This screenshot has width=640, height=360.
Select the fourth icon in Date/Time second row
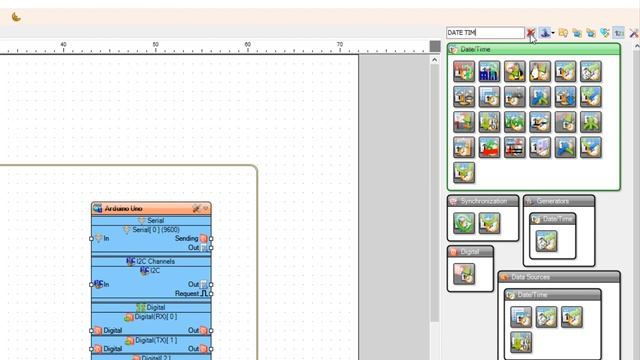[x=540, y=97]
